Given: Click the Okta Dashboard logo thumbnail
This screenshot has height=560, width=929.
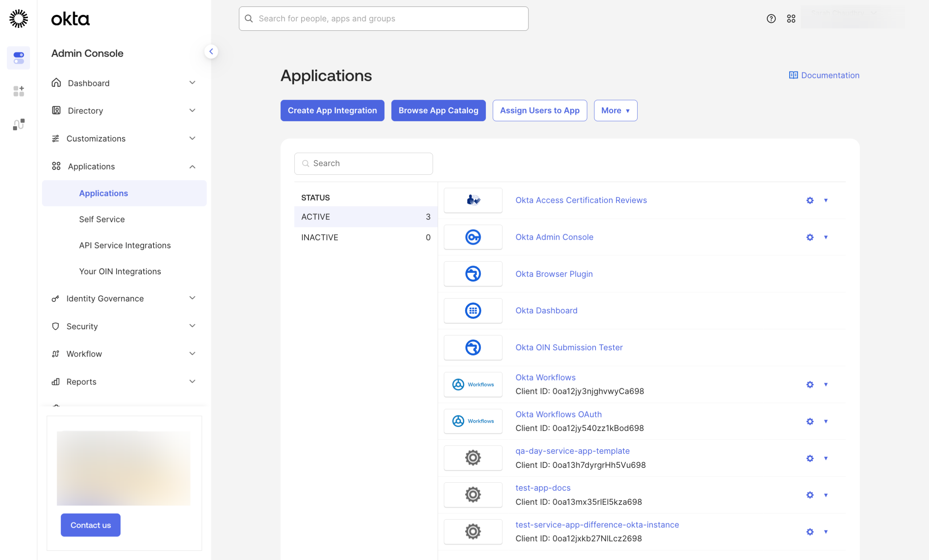Looking at the screenshot, I should (x=473, y=310).
